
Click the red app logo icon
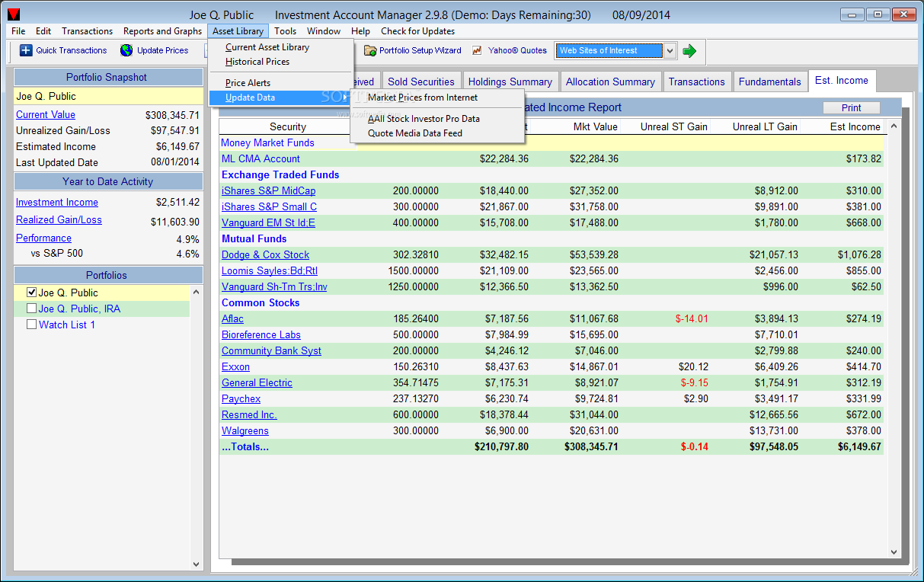(14, 14)
